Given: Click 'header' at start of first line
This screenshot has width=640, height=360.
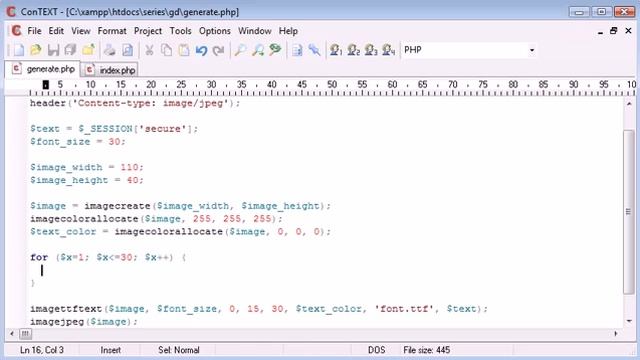Looking at the screenshot, I should click(x=48, y=103).
